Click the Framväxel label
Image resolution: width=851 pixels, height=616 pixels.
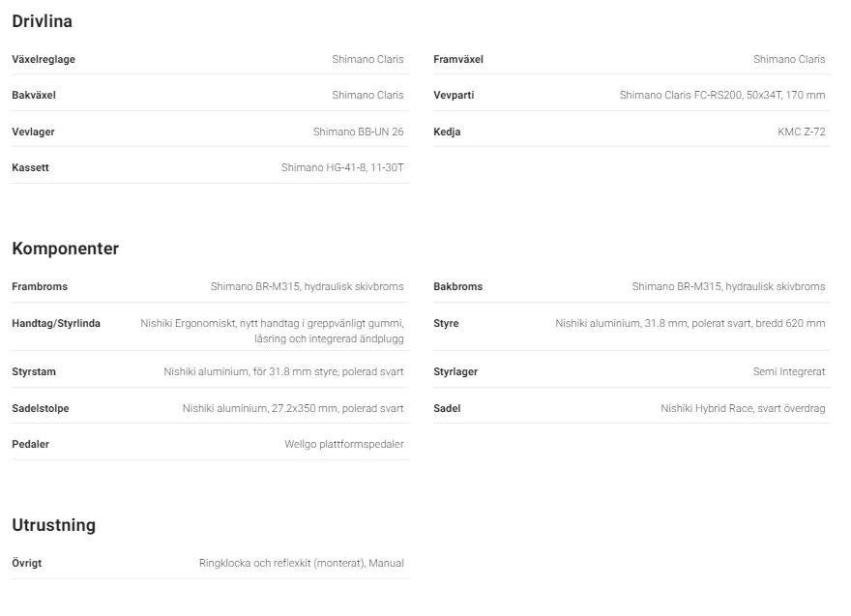tap(458, 59)
